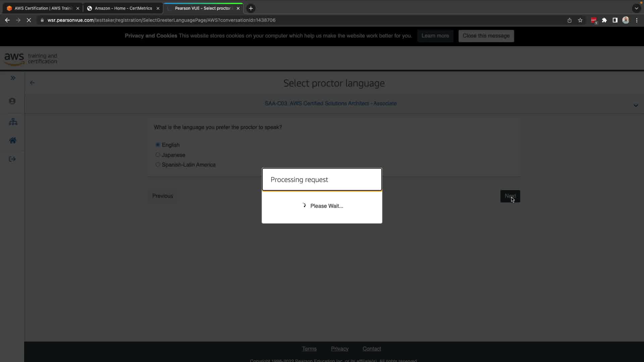Switch to Amazon CertMetrics tab
644x362 pixels.
click(123, 8)
